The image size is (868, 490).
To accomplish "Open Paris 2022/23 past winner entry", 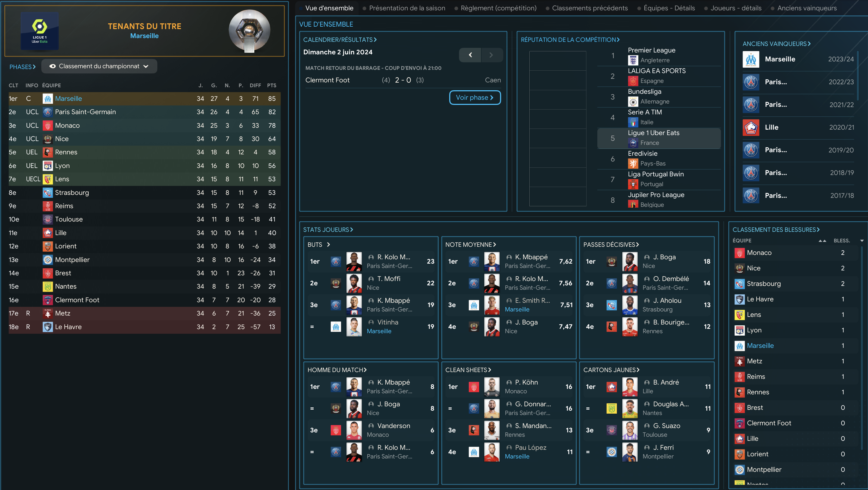I will click(x=798, y=82).
